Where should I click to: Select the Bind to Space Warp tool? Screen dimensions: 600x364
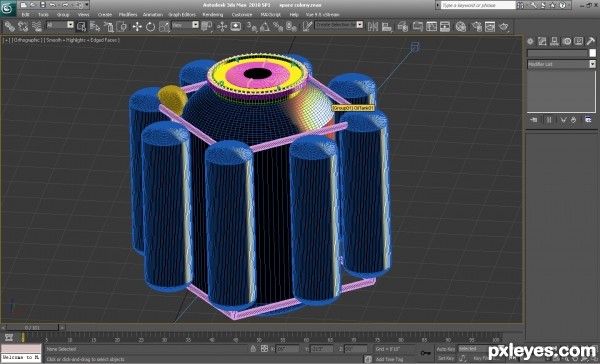(x=37, y=26)
